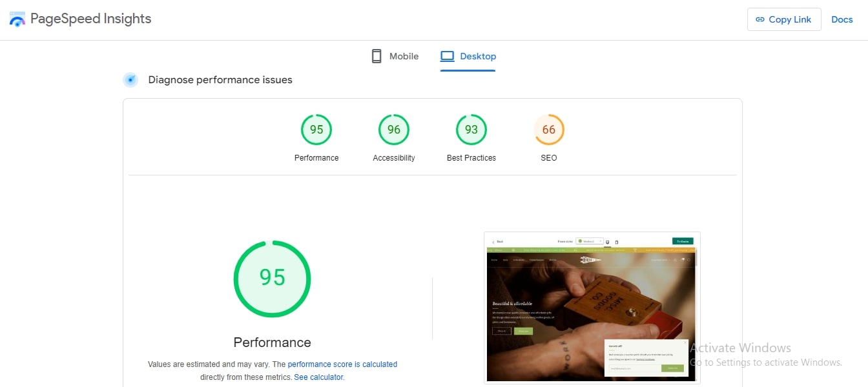This screenshot has width=868, height=387.
Task: Click the SEO label
Action: [x=549, y=158]
